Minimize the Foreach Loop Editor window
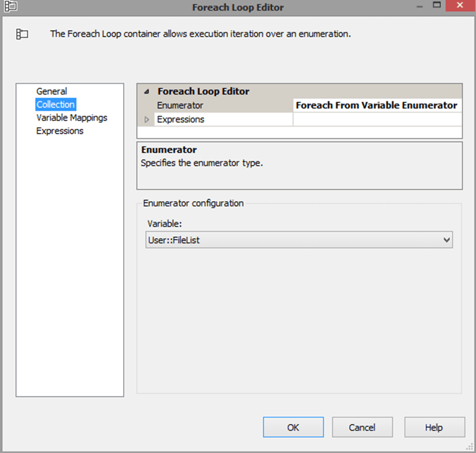476x453 pixels. point(420,6)
